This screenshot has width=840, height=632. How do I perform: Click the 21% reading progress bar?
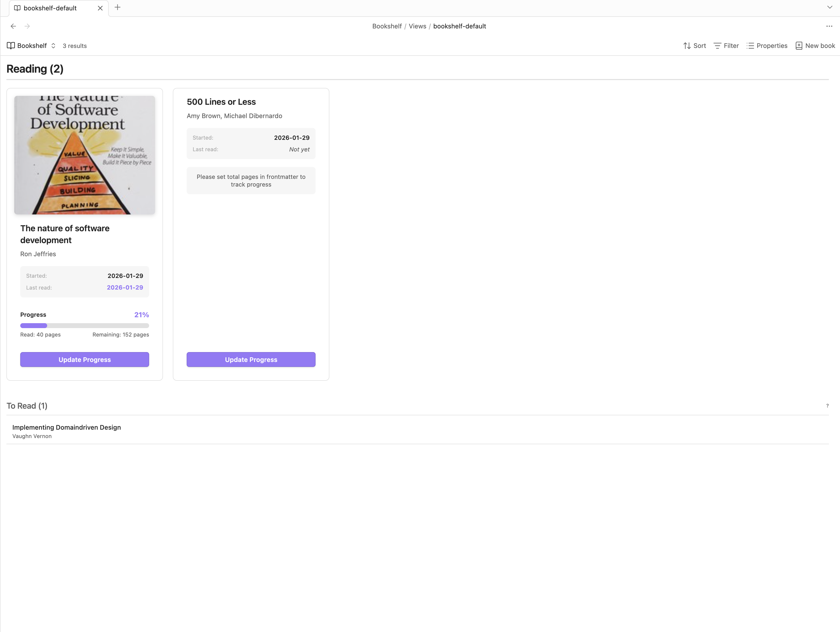[x=84, y=326]
